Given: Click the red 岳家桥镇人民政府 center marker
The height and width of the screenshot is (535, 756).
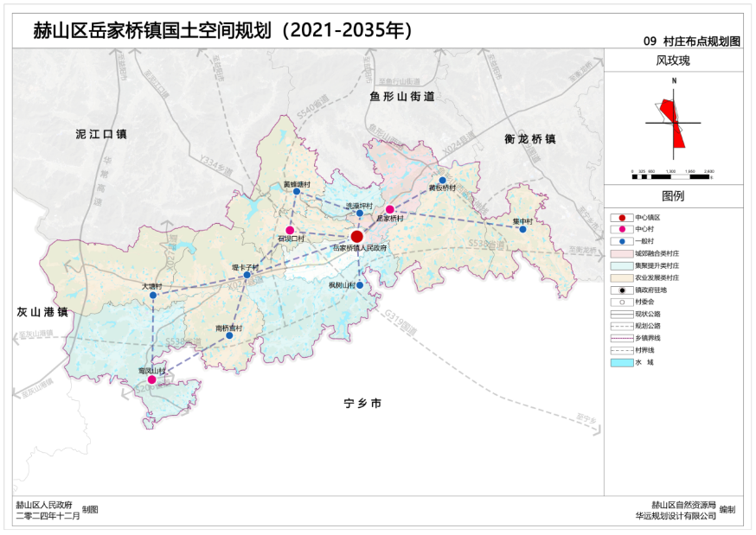Looking at the screenshot, I should click(356, 236).
